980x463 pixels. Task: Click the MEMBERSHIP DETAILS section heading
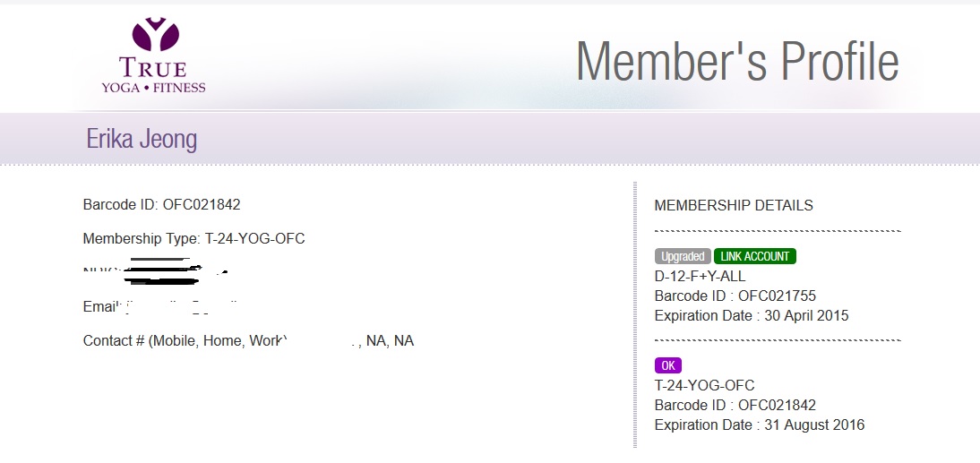click(734, 205)
